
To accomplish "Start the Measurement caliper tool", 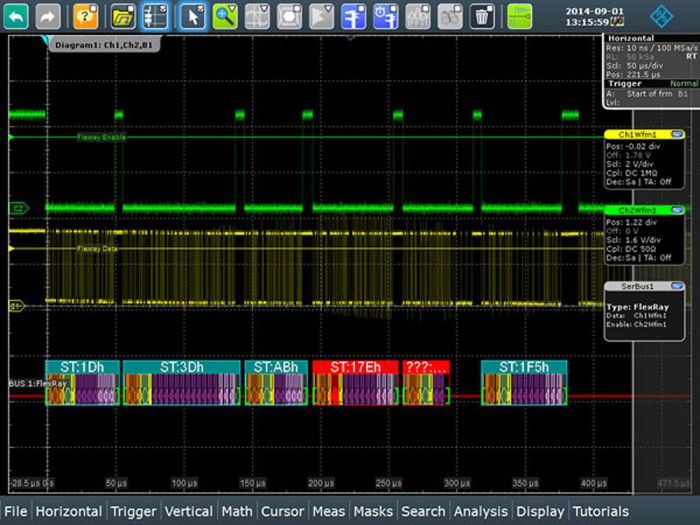I will coord(354,17).
